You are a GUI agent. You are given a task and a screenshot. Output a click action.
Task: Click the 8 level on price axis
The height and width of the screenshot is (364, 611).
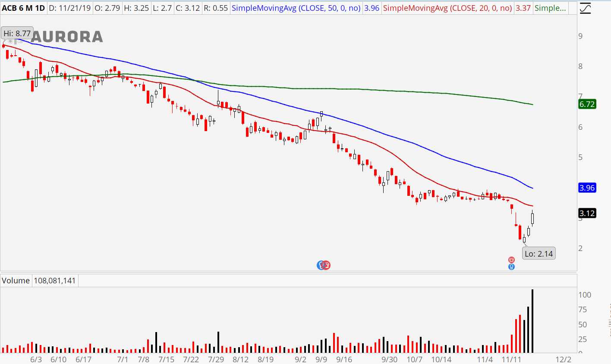pyautogui.click(x=581, y=66)
